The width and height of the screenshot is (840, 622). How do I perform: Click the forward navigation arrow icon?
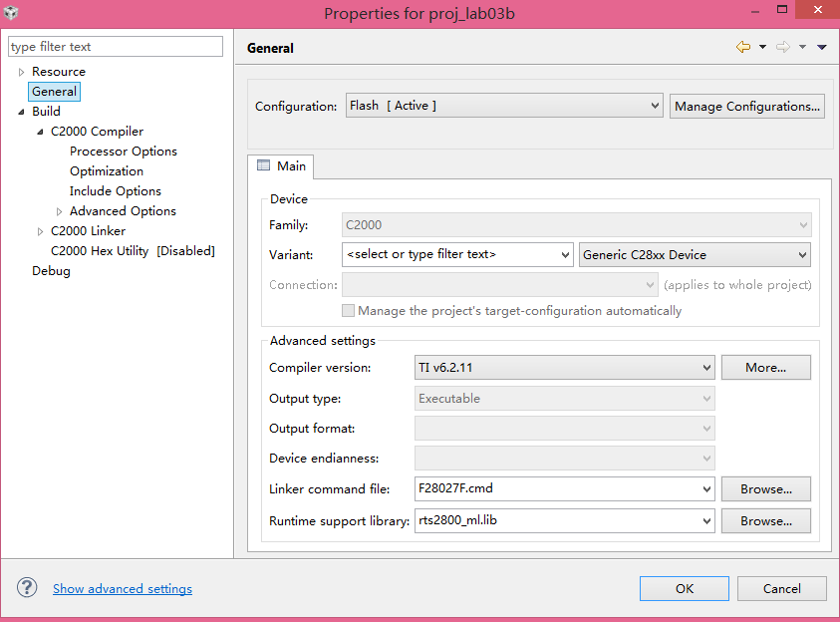coord(782,47)
